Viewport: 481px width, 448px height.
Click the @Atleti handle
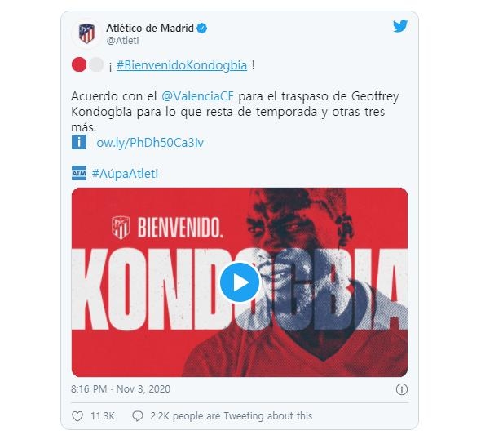[123, 41]
